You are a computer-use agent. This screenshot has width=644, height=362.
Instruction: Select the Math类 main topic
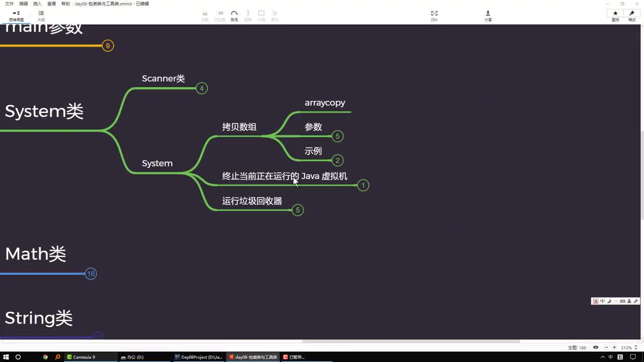click(x=35, y=254)
